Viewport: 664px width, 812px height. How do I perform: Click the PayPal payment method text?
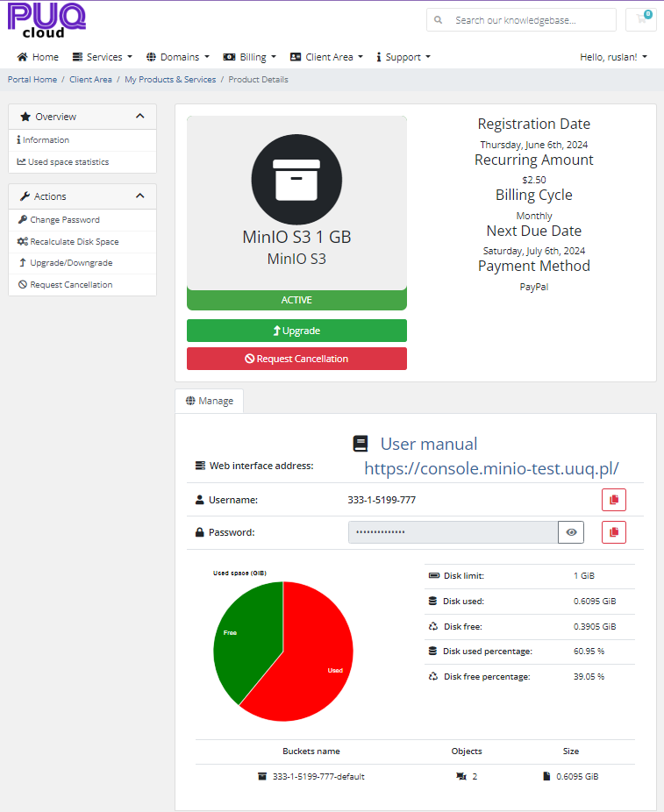coord(534,287)
